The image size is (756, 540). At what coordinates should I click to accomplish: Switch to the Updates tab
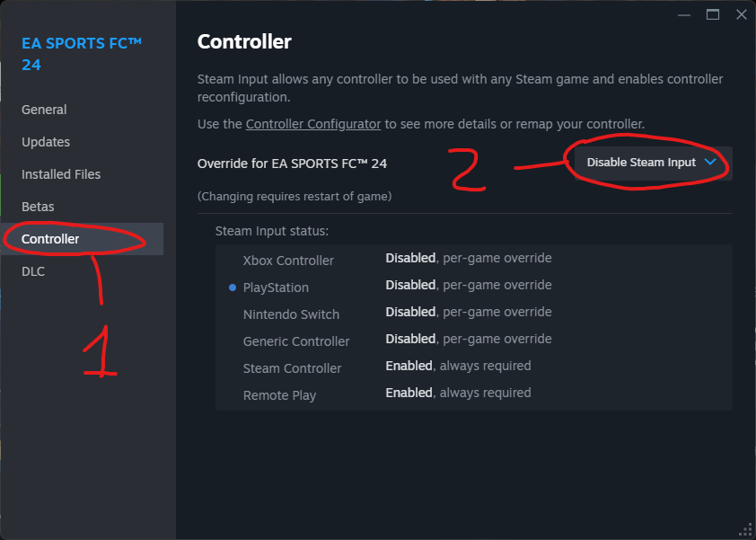pyautogui.click(x=46, y=142)
